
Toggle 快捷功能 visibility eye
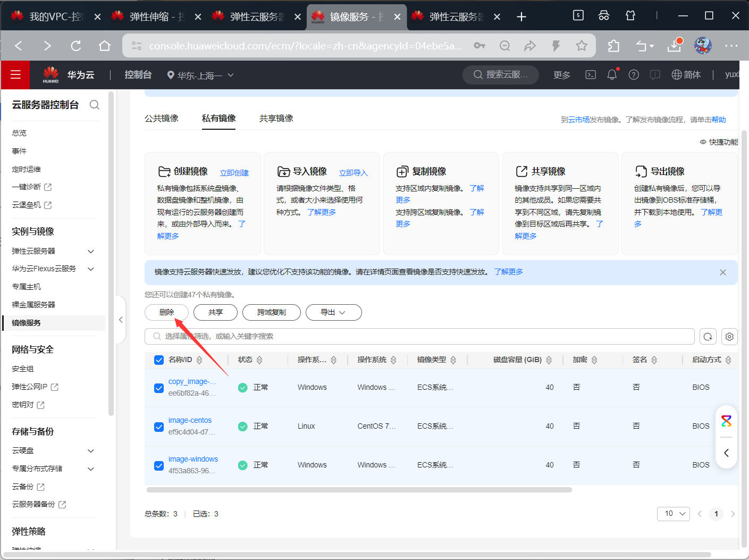[x=703, y=142]
